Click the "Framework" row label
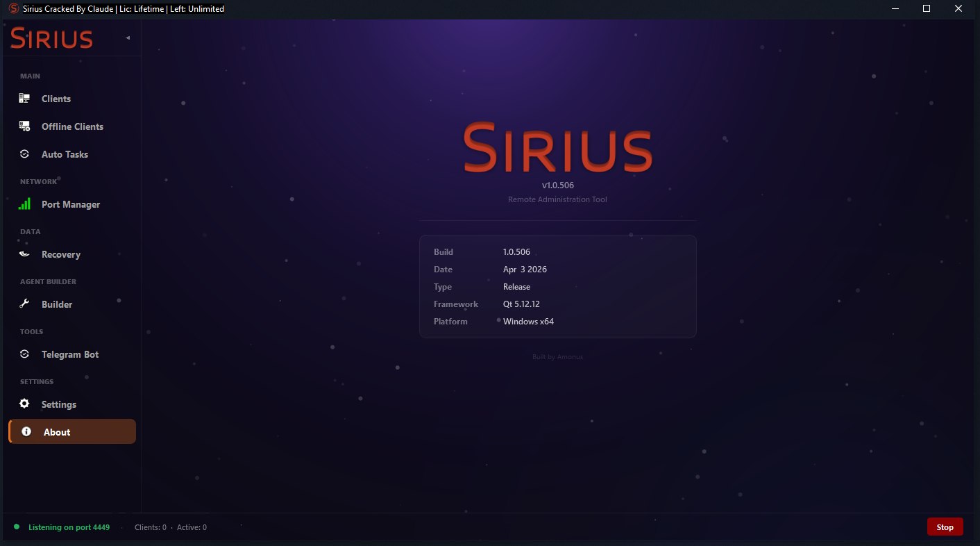Viewport: 980px width, 546px height. click(456, 304)
